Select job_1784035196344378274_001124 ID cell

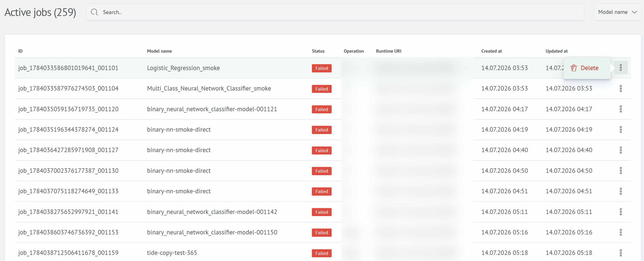coord(68,130)
